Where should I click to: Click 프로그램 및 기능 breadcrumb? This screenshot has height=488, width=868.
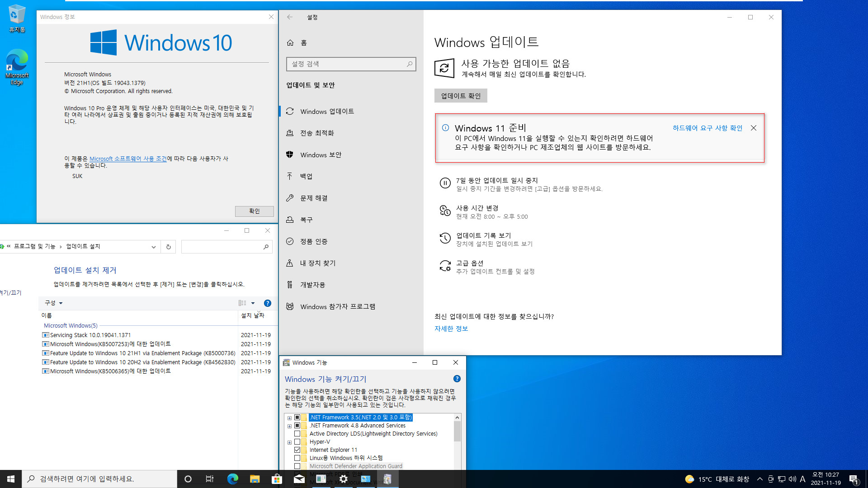coord(34,246)
